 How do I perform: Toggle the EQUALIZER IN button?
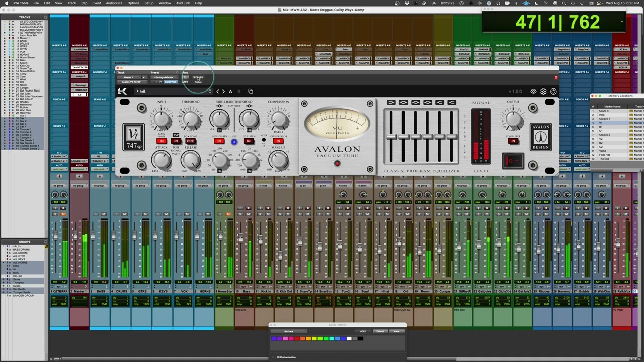[x=513, y=141]
